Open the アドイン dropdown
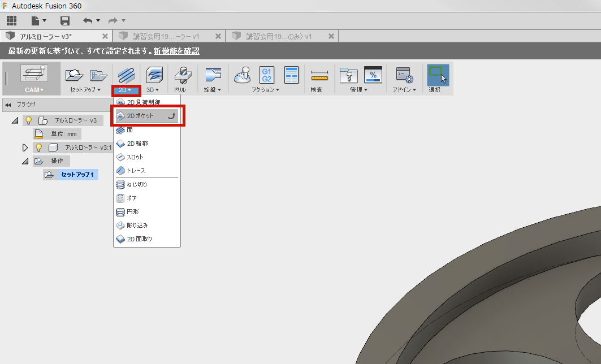Screen dimensions: 601x364 coord(404,90)
